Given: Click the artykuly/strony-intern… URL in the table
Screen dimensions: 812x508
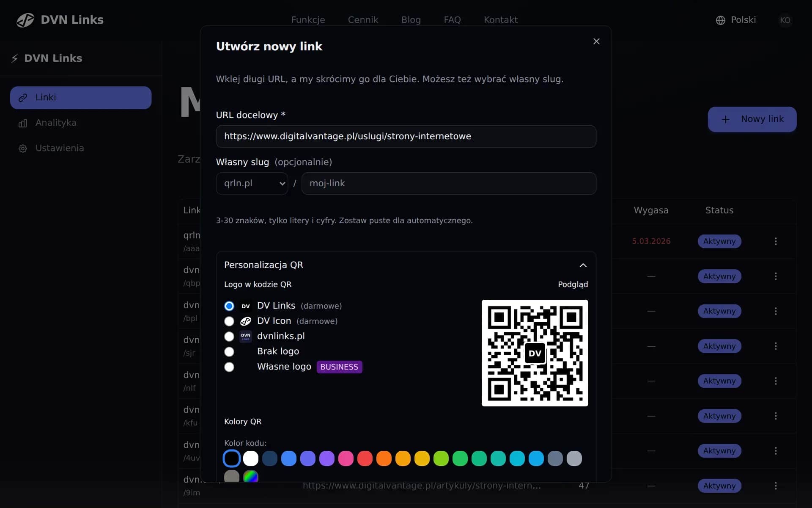Looking at the screenshot, I should click(x=422, y=486).
